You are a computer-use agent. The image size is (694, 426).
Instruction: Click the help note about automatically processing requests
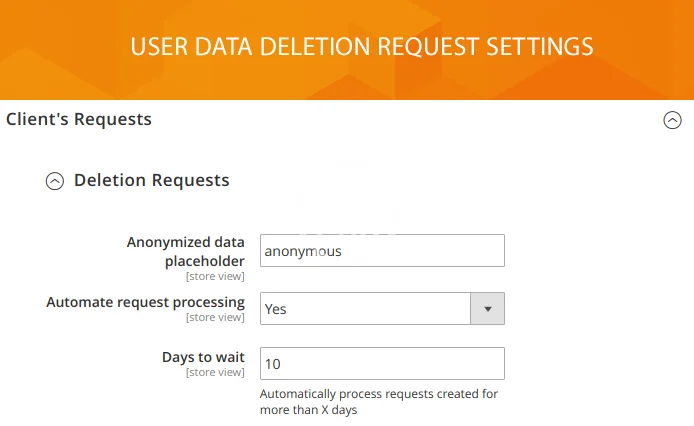click(378, 401)
